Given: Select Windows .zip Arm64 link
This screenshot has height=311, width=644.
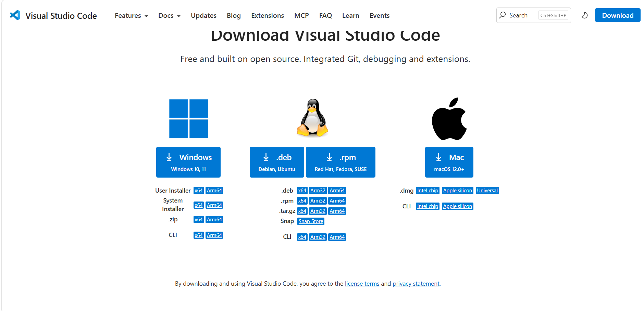Looking at the screenshot, I should [x=214, y=219].
